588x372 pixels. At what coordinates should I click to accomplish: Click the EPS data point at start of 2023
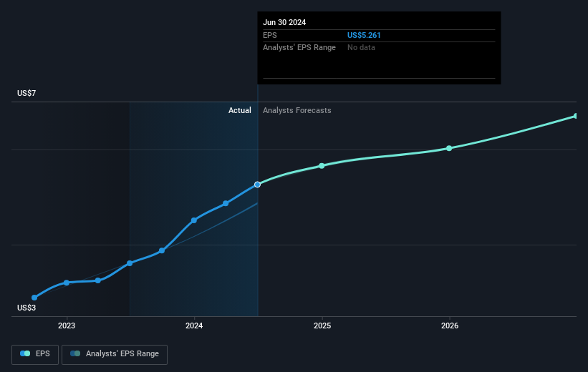(x=67, y=283)
